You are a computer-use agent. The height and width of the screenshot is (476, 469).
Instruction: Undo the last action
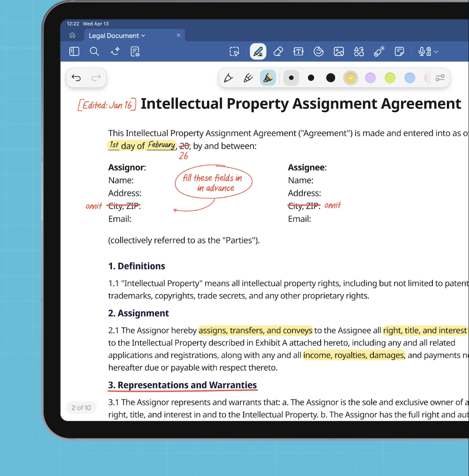pos(76,78)
